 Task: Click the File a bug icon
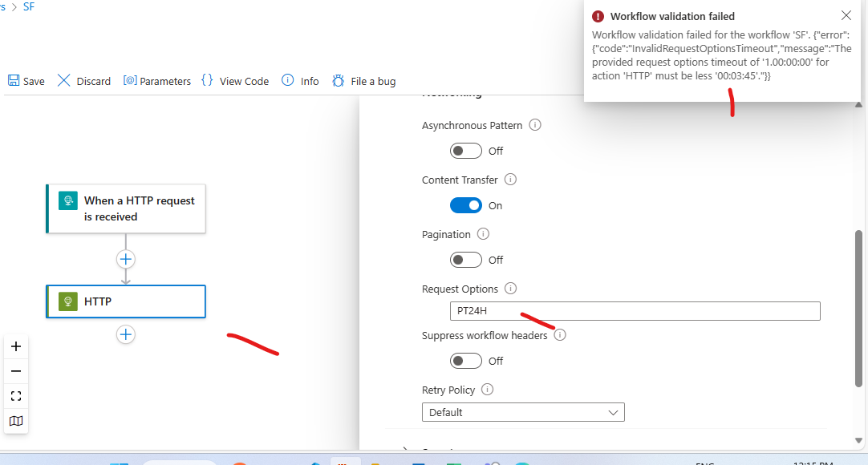(338, 80)
